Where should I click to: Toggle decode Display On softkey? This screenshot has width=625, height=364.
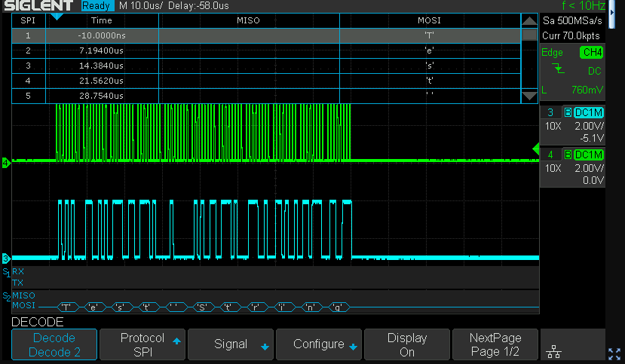pos(406,344)
